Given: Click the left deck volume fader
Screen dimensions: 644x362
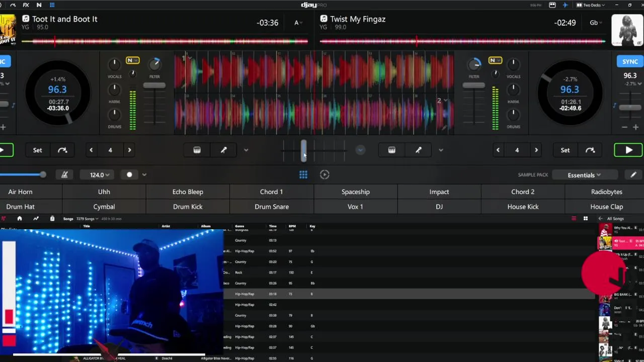Looking at the screenshot, I should (154, 85).
